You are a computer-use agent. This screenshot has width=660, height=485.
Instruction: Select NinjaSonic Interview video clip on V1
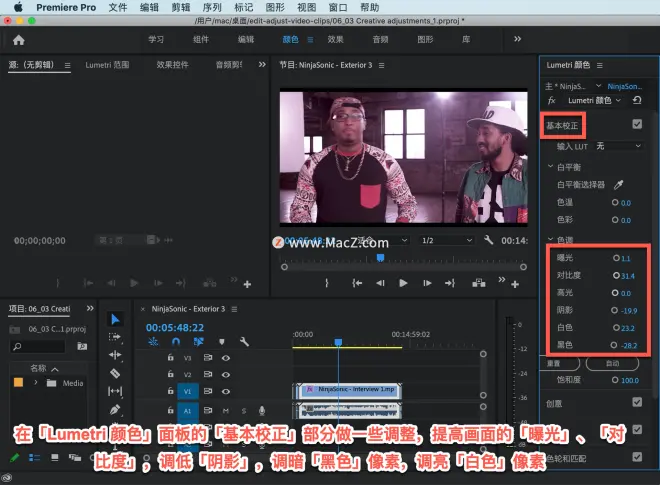pyautogui.click(x=348, y=391)
